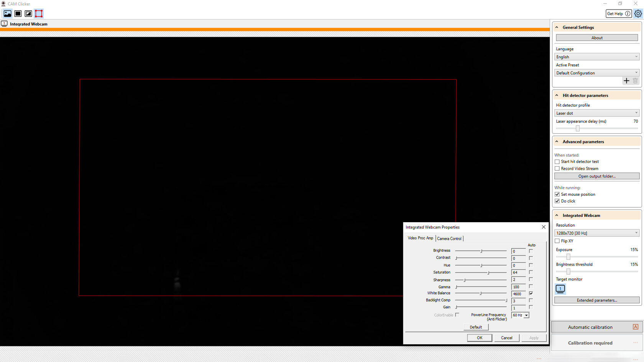The height and width of the screenshot is (362, 644).
Task: Select the image view tool in the toolbar
Action: click(8, 13)
